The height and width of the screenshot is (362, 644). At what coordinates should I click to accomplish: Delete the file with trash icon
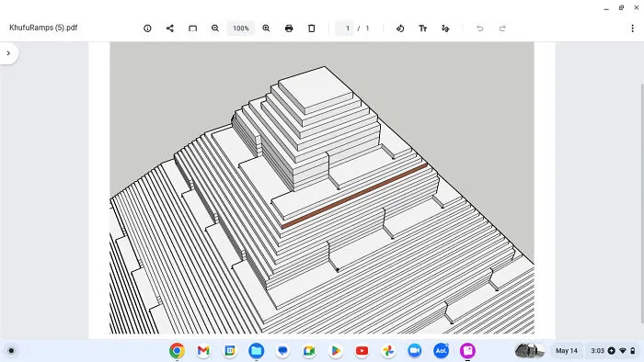[311, 28]
